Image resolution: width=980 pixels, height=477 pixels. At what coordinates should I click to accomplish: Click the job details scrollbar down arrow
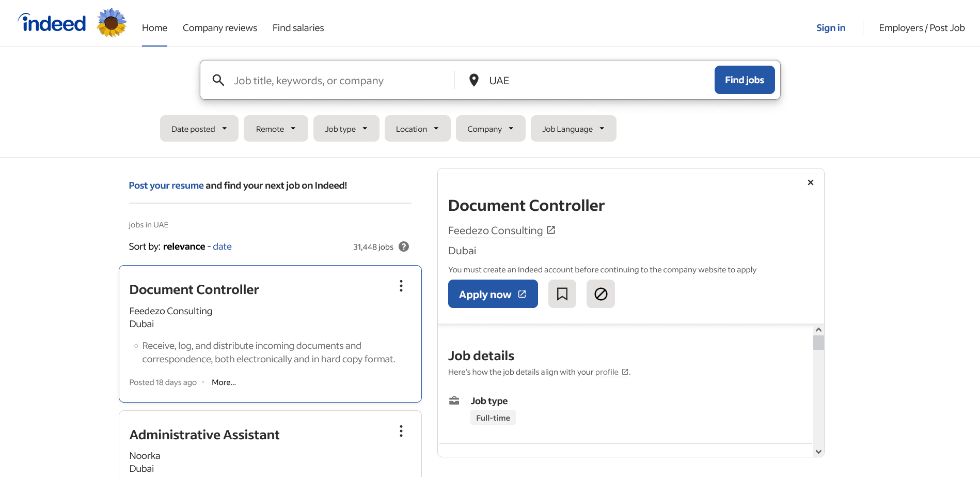point(818,451)
